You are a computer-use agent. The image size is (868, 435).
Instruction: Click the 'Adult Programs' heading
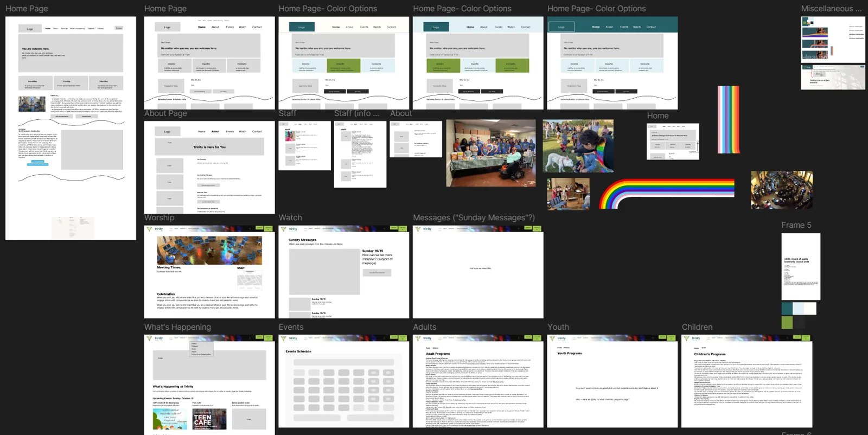coord(438,354)
